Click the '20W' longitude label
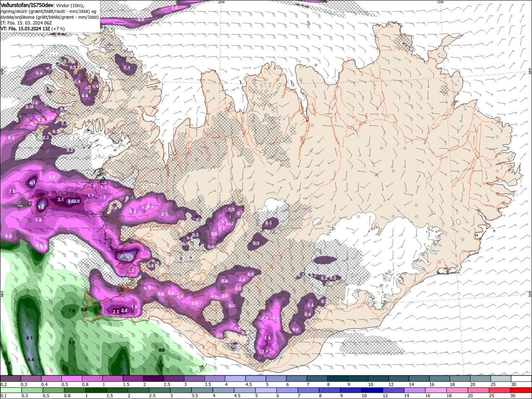The width and height of the screenshot is (532, 399). [x=221, y=2]
